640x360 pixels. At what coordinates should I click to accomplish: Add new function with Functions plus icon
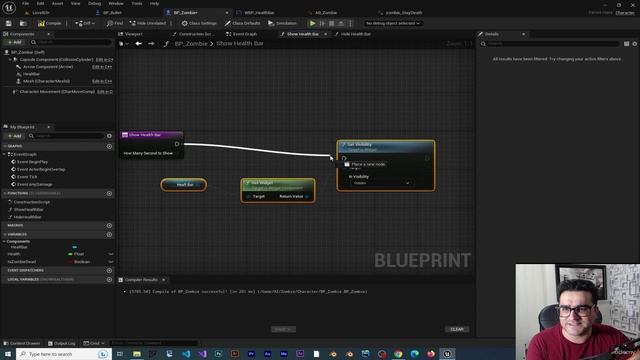109,193
